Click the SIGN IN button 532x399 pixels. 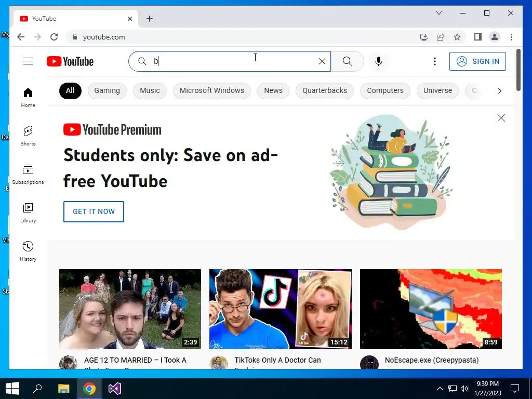[x=477, y=61]
